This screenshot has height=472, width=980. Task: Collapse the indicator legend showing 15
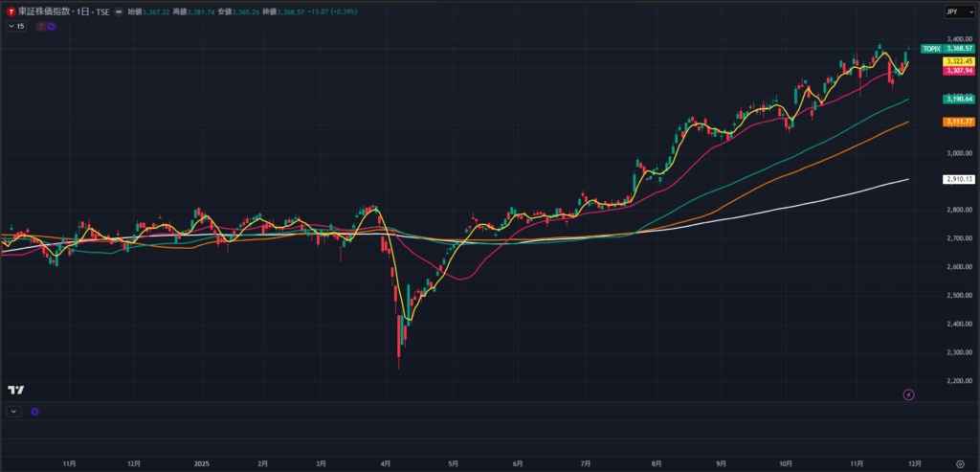click(15, 27)
